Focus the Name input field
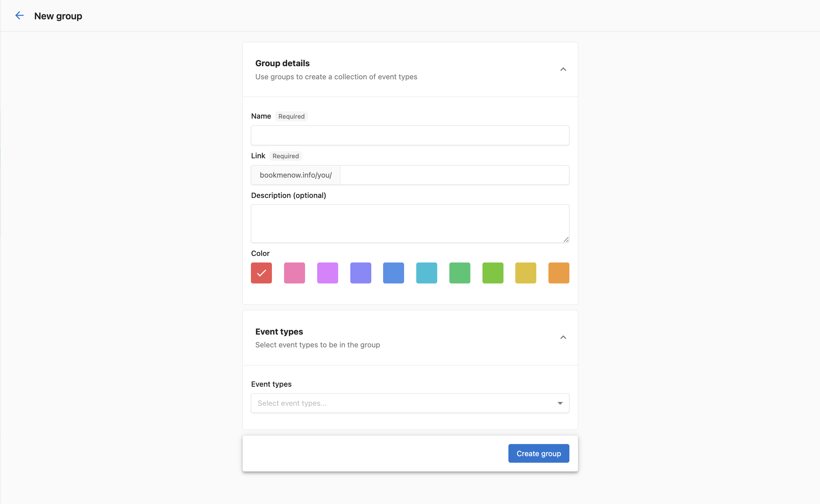The image size is (820, 504). click(410, 135)
